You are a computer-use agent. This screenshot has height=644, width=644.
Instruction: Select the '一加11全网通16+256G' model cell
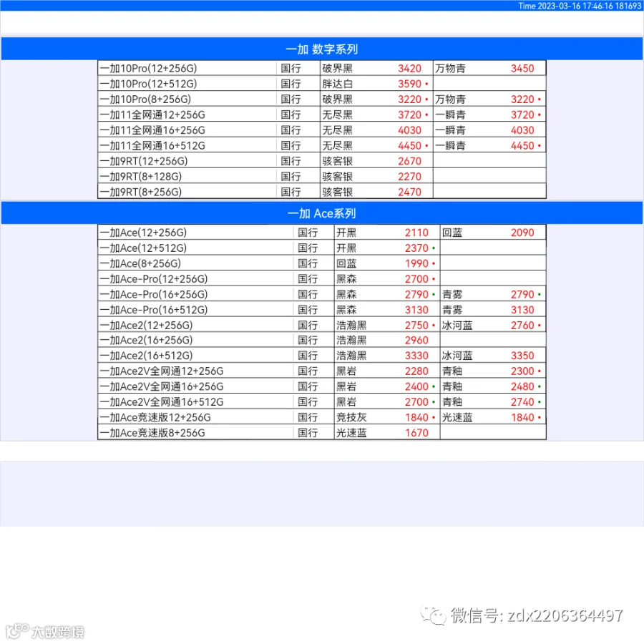187,130
